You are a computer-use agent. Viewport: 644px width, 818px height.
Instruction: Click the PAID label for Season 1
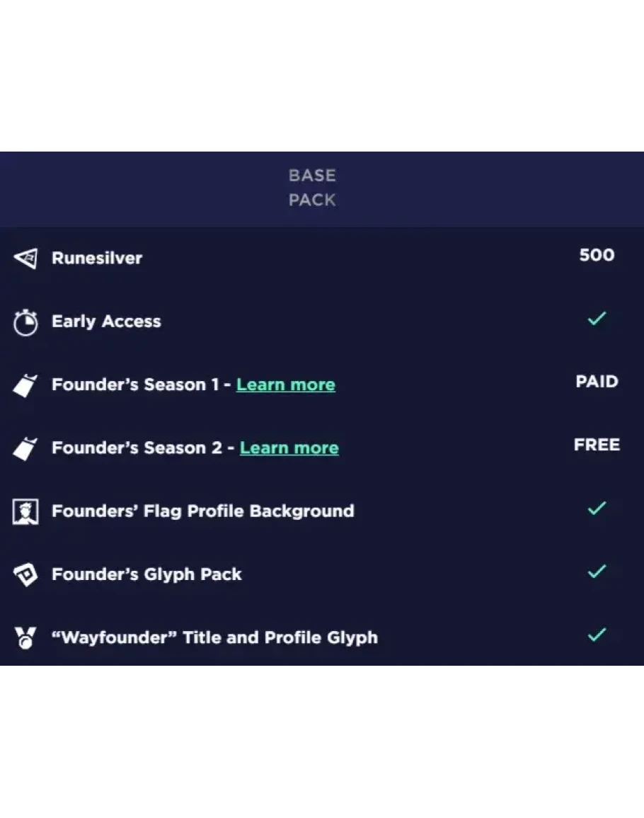[x=597, y=382]
